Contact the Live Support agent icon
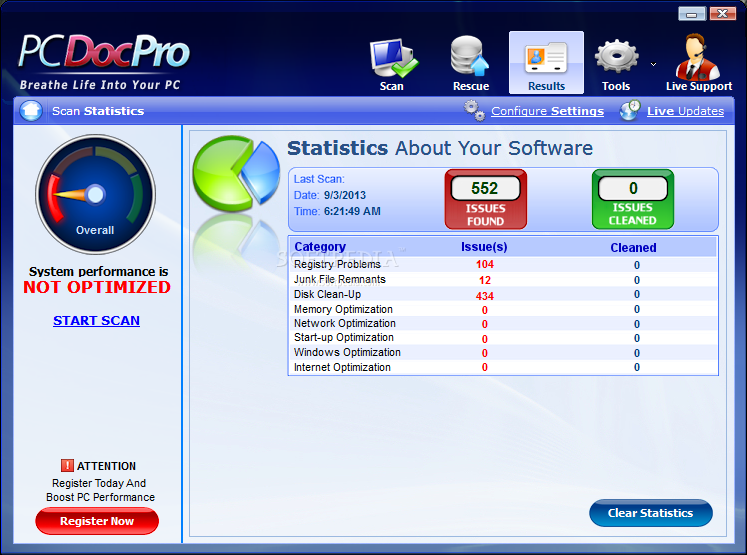This screenshot has height=555, width=747. pyautogui.click(x=697, y=56)
